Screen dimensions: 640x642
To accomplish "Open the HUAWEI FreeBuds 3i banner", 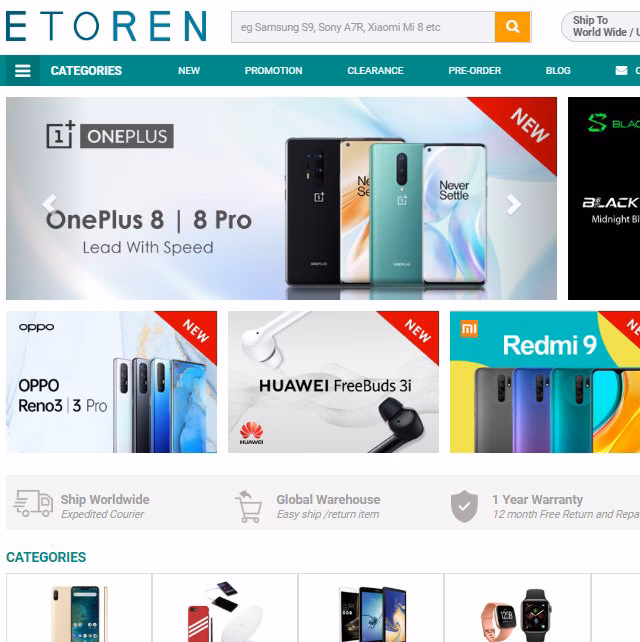I will tap(333, 382).
